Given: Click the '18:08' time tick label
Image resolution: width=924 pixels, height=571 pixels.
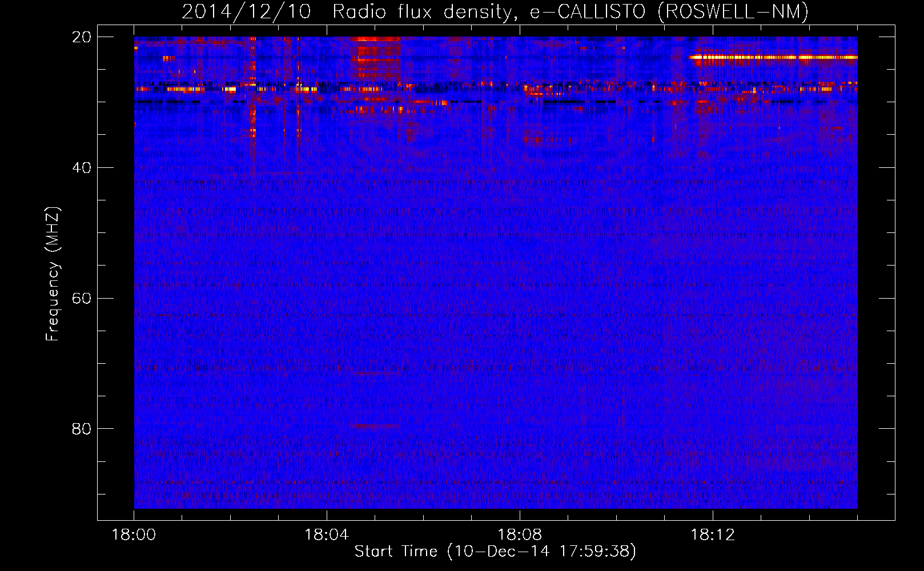Looking at the screenshot, I should click(520, 535).
